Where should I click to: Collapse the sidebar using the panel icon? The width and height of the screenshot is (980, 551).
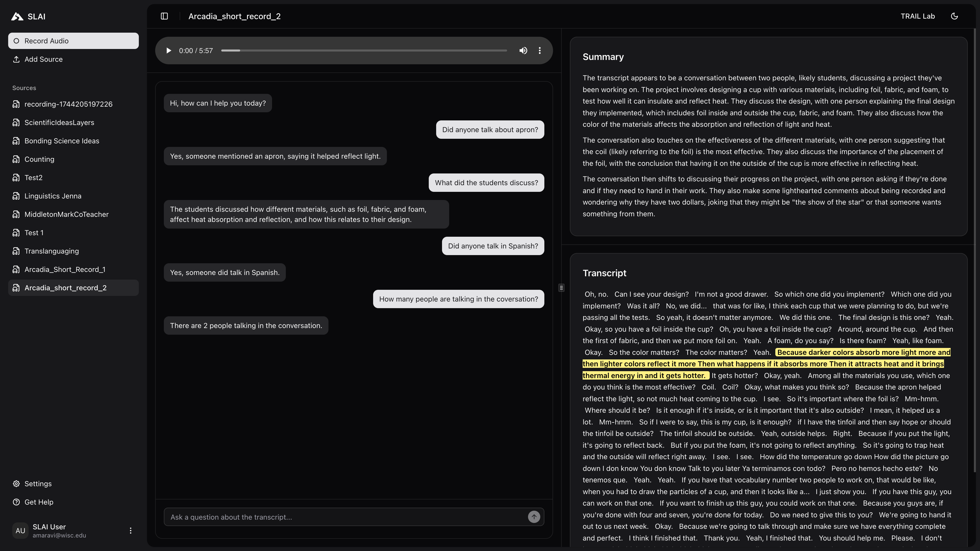(x=164, y=16)
